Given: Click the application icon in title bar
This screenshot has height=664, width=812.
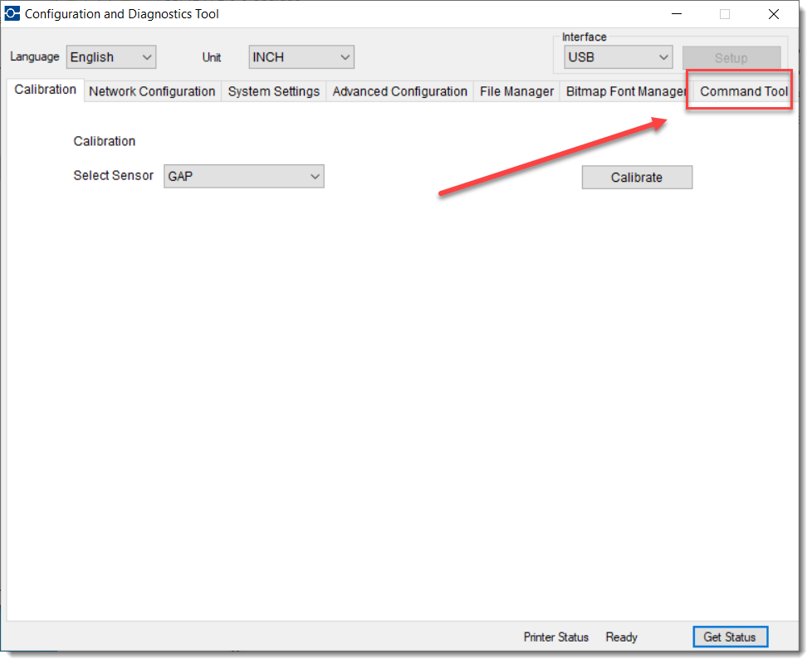Looking at the screenshot, I should click(12, 14).
